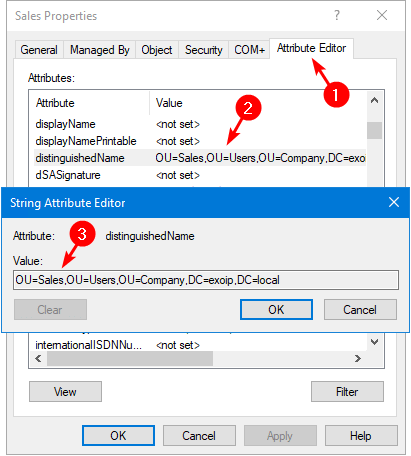
Task: Open the Managed By tab
Action: pyautogui.click(x=100, y=50)
